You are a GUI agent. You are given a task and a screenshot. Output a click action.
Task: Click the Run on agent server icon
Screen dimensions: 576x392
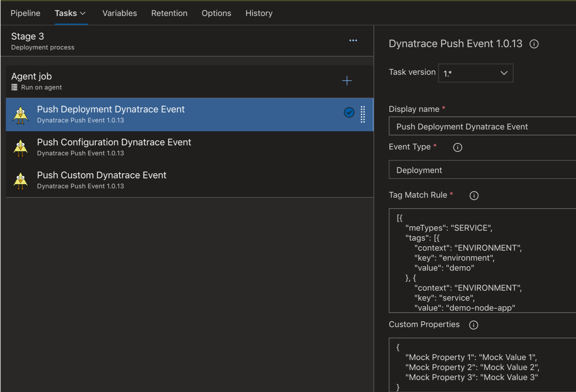[14, 87]
